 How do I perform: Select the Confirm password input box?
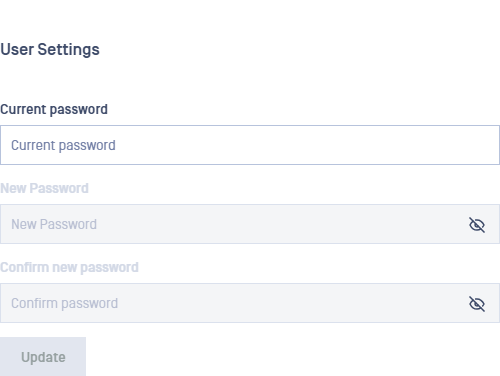250,303
